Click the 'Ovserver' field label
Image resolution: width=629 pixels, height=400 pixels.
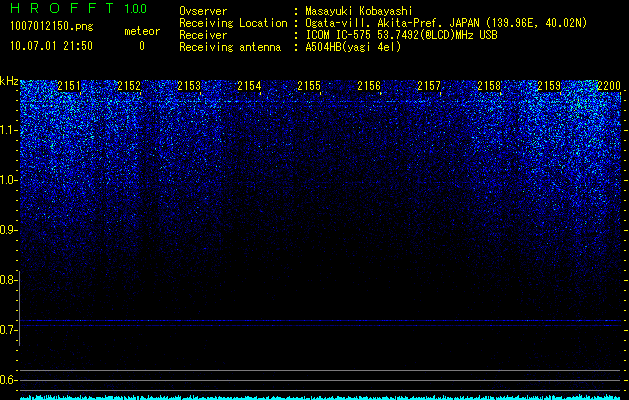click(x=203, y=11)
